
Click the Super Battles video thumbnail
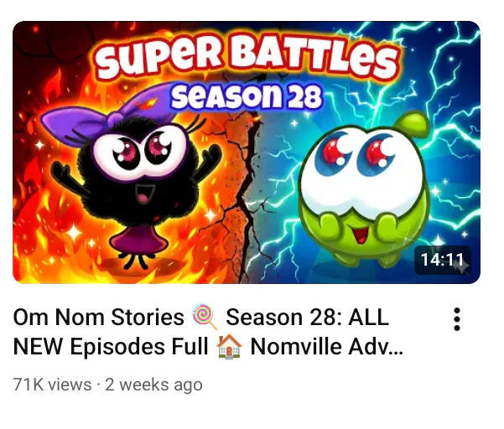247,152
